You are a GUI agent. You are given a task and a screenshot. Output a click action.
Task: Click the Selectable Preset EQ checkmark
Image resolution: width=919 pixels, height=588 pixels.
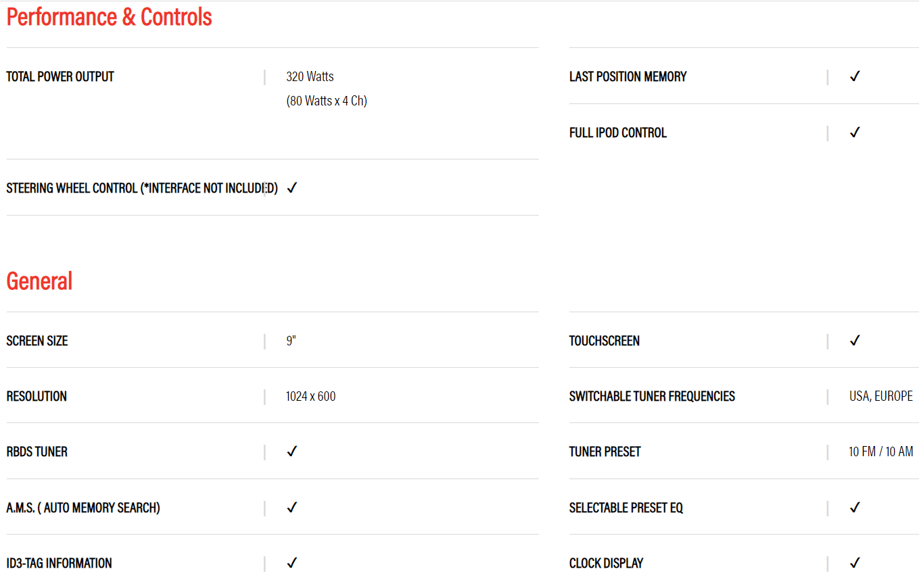(x=855, y=508)
